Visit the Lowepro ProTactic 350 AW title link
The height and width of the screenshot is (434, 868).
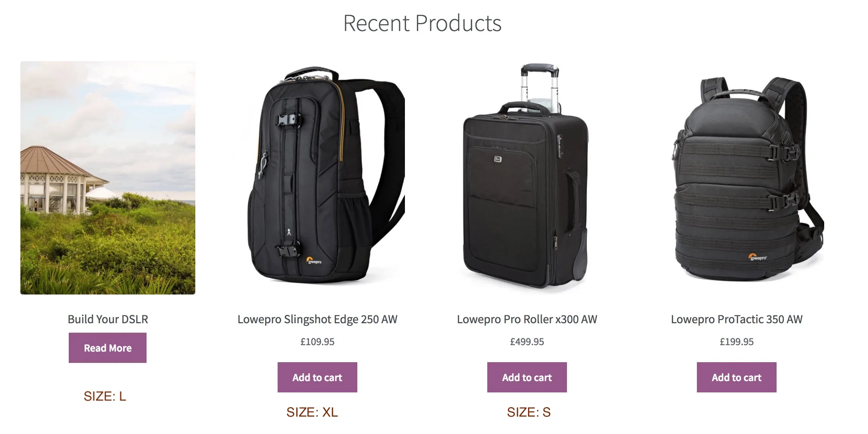coord(737,319)
